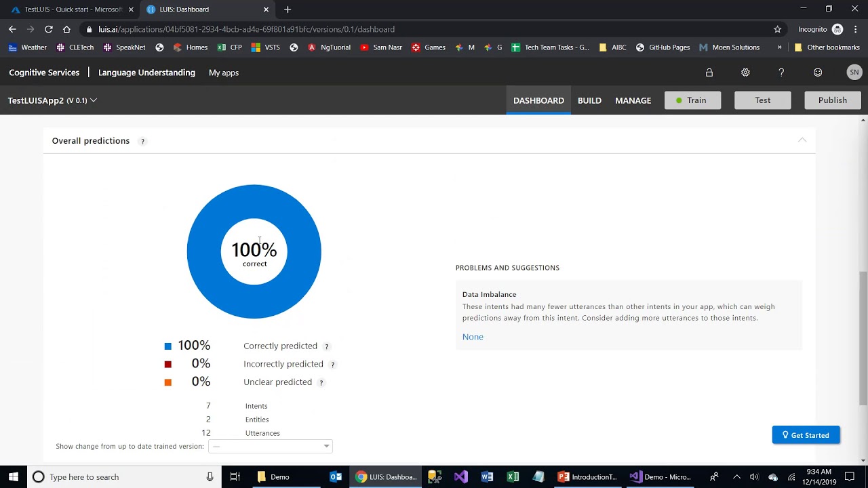Expand bookmarks overflow chevron
868x488 pixels.
[779, 47]
